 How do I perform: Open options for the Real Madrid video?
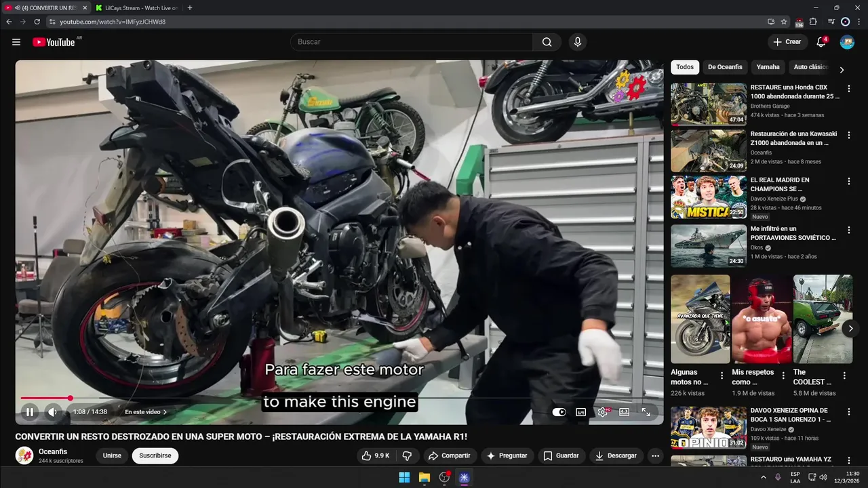(848, 182)
